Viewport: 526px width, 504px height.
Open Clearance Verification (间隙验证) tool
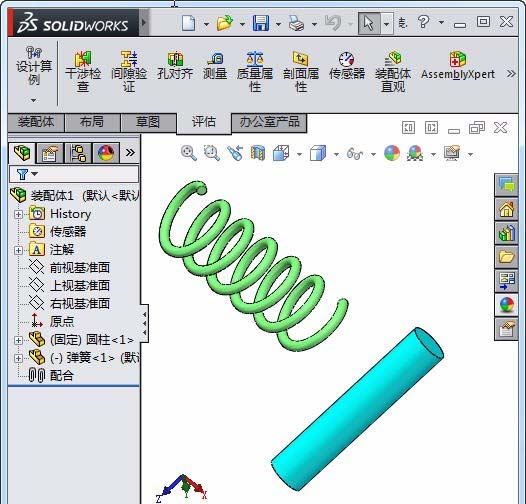click(x=129, y=72)
